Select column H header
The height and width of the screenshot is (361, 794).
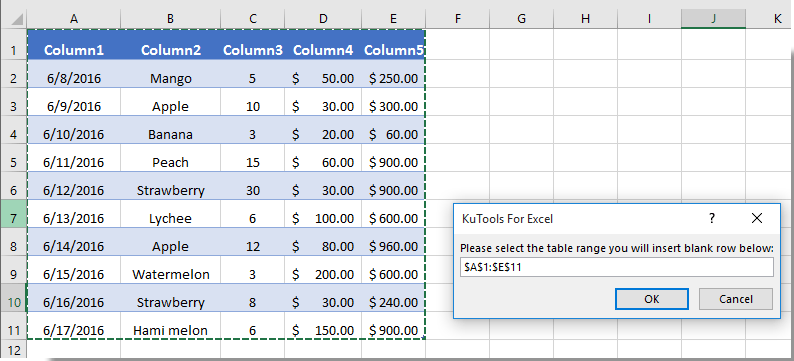(585, 19)
